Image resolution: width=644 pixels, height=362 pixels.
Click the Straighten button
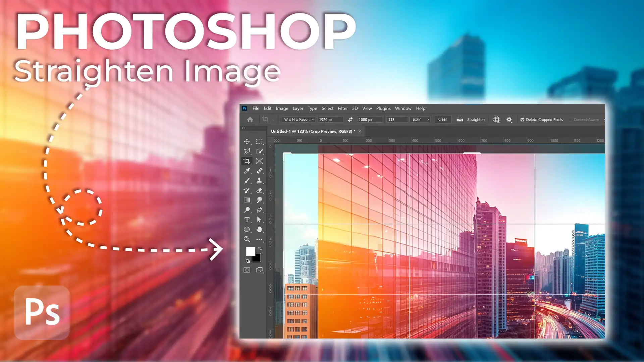click(471, 120)
